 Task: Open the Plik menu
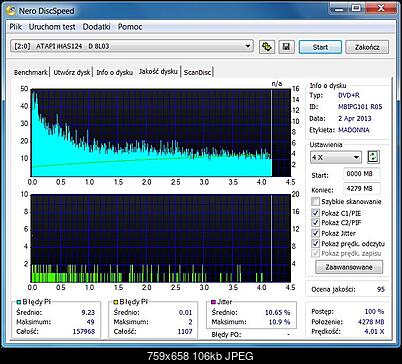(x=15, y=27)
